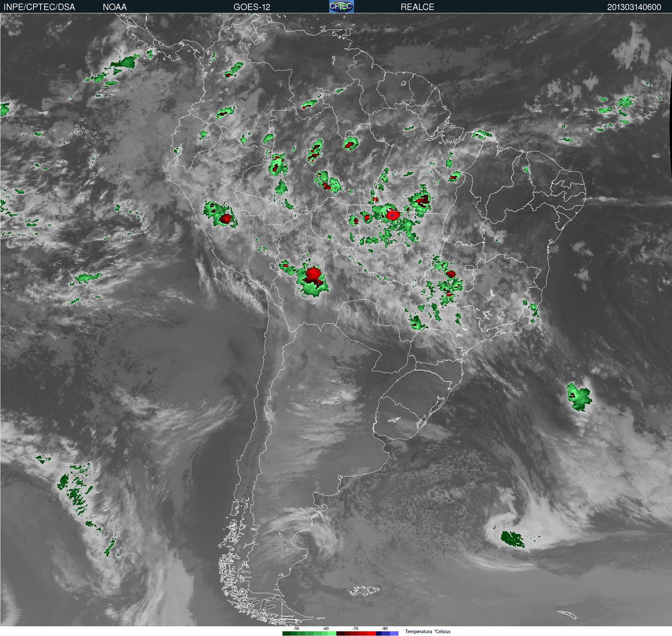672x636 pixels.
Task: Click the Temperatura °Celsius legend label
Action: pyautogui.click(x=428, y=632)
